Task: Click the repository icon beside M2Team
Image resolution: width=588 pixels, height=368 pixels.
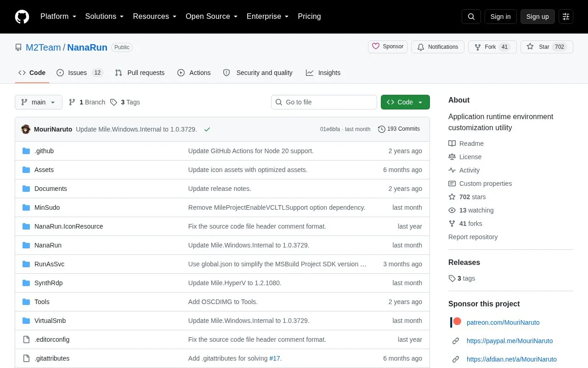Action: [18, 47]
